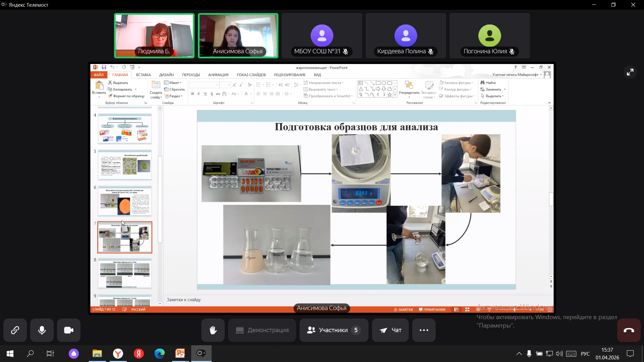Expand shared screen to fullscreen
Viewport: 644px width, 362px height.
click(x=630, y=72)
